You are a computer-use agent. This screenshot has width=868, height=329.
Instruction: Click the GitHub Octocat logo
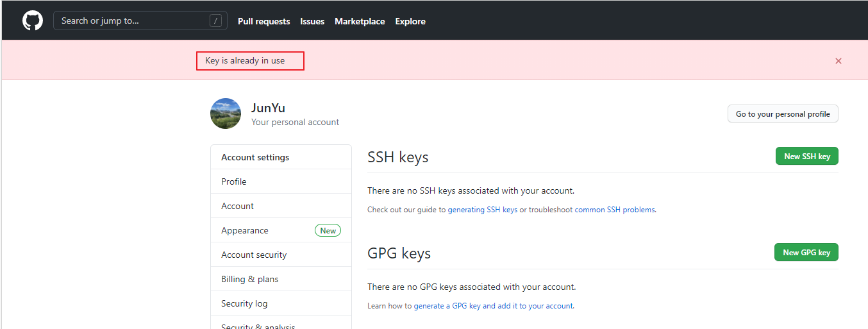(x=33, y=21)
